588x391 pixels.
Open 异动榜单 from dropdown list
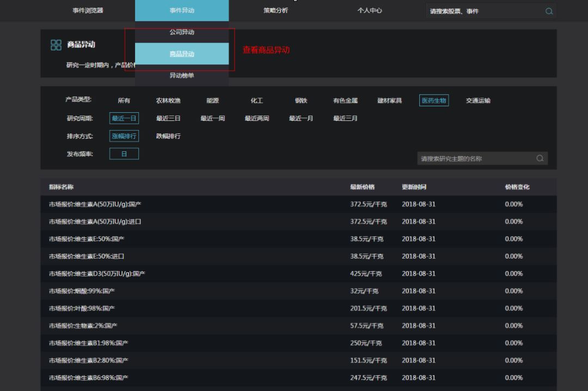181,76
